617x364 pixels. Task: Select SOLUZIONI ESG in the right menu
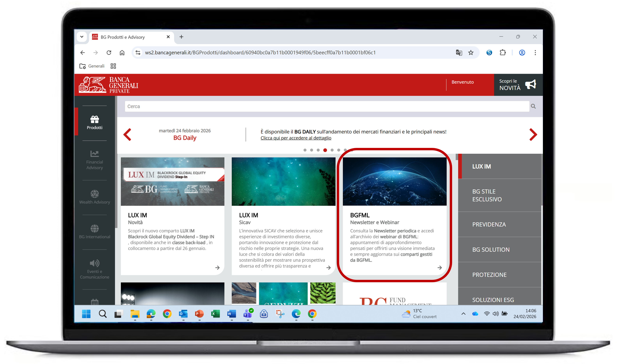coord(500,296)
